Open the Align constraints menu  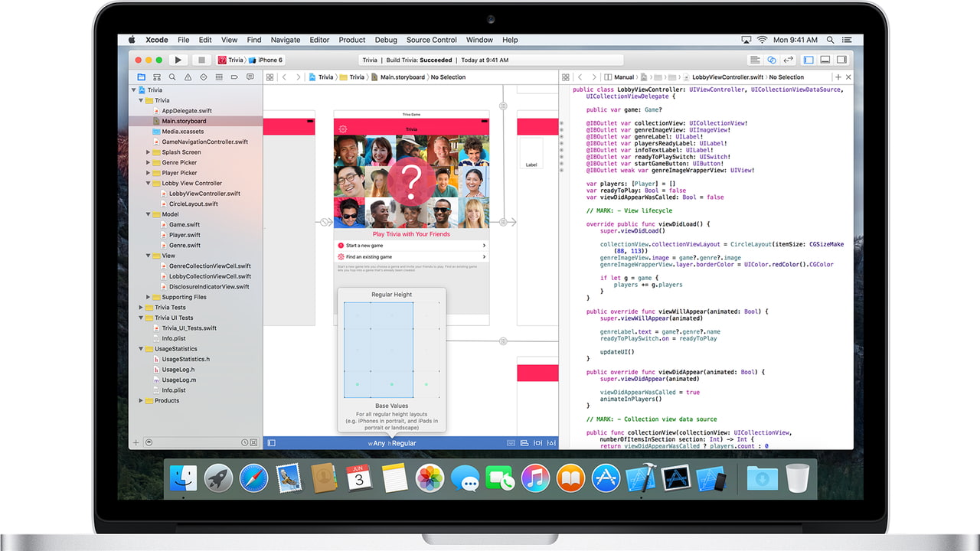[x=524, y=442]
